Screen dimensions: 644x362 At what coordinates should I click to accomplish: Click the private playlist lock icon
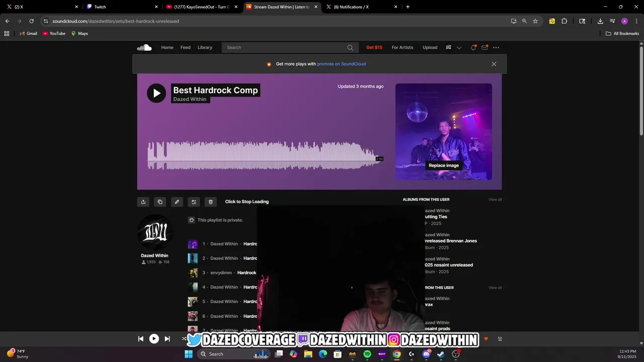(x=191, y=220)
